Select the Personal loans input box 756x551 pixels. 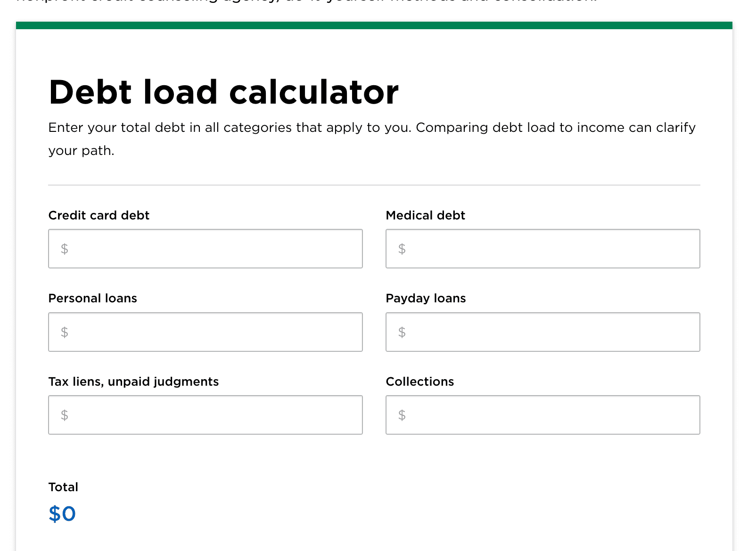(x=205, y=332)
